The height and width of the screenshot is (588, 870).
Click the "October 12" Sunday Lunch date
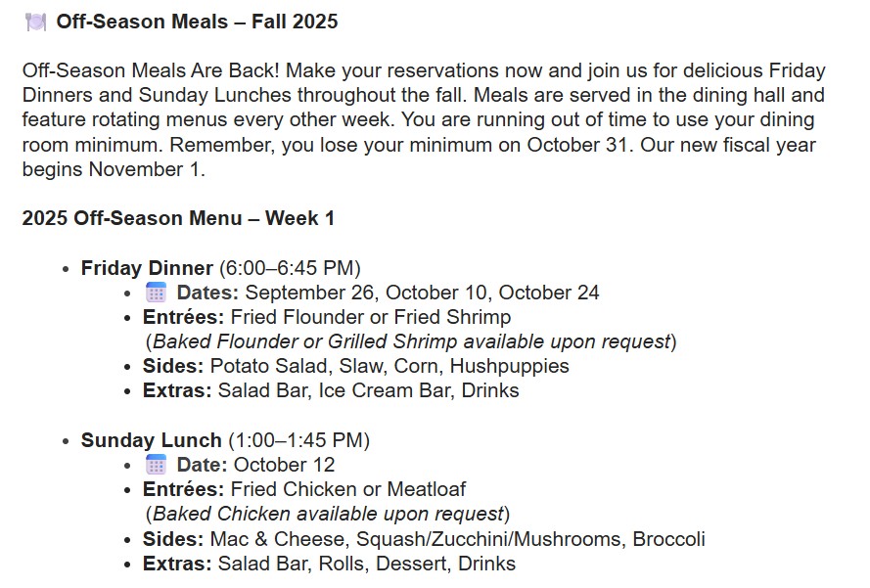click(x=284, y=465)
